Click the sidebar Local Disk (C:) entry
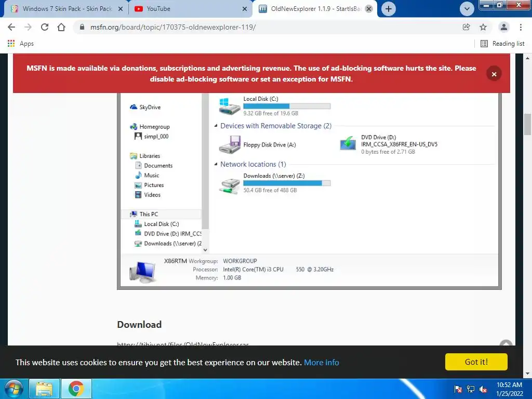Screen dimensions: 532x399 (157, 224)
